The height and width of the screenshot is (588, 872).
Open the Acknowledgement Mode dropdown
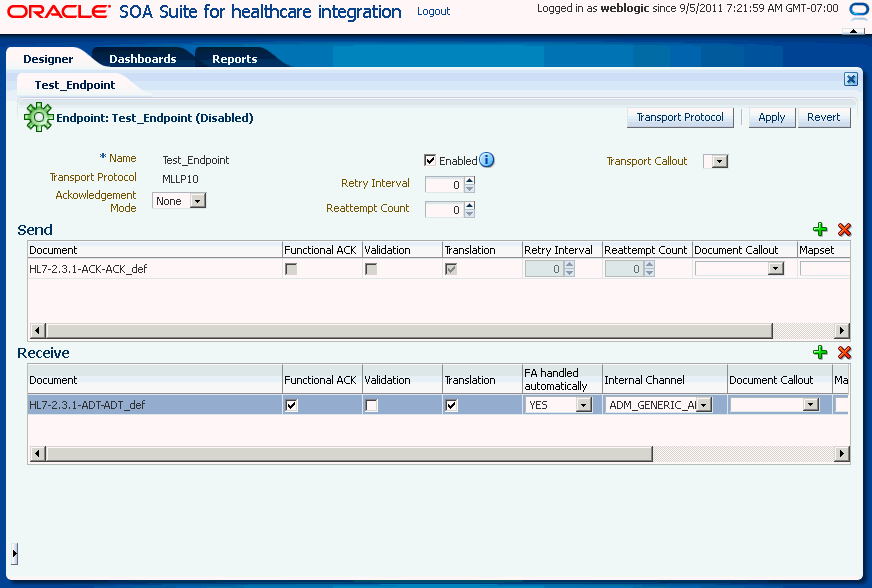(x=197, y=201)
